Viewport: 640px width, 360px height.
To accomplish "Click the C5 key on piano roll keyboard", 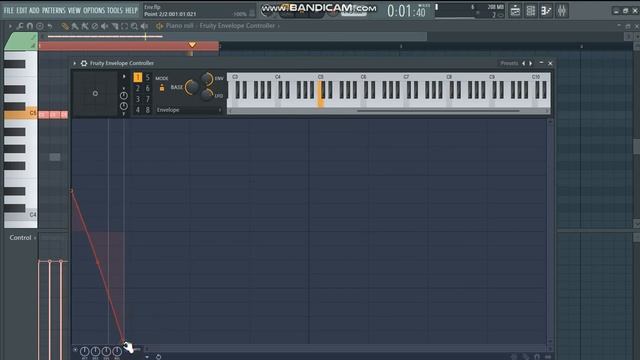I will click(x=20, y=113).
